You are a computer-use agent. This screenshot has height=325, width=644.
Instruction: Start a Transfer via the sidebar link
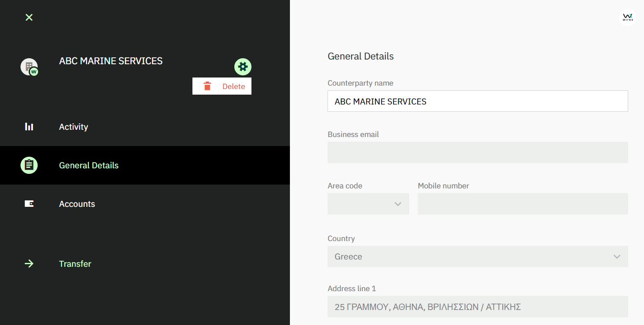click(x=75, y=264)
